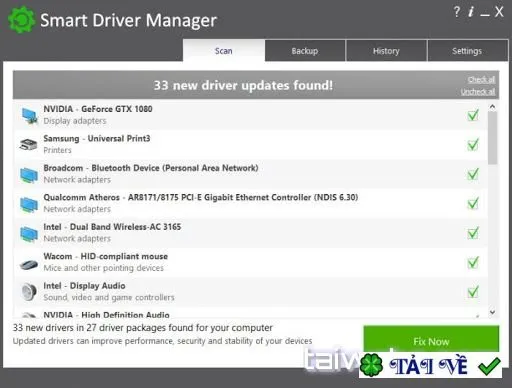
Task: Click 'Display adapters' category label
Action: coord(75,121)
